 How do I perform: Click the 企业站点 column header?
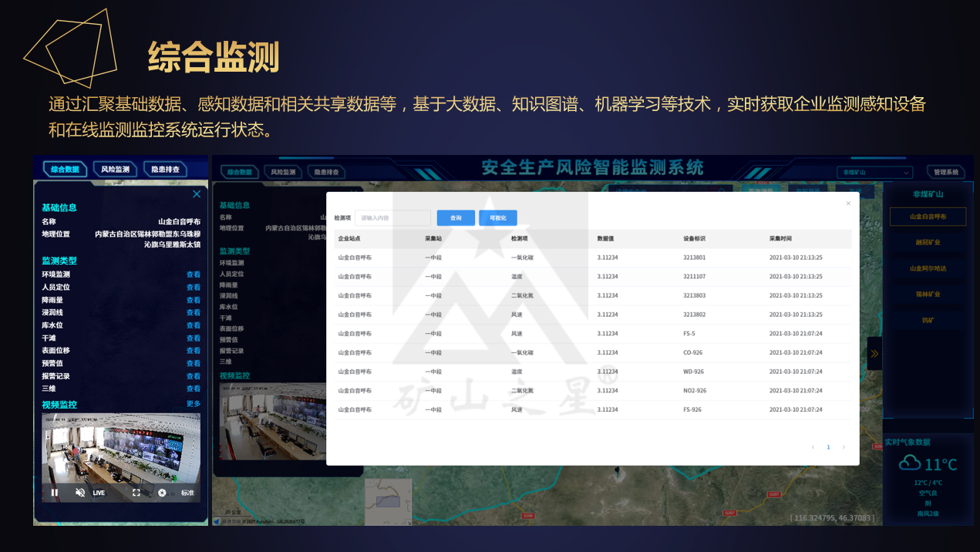[x=349, y=238]
